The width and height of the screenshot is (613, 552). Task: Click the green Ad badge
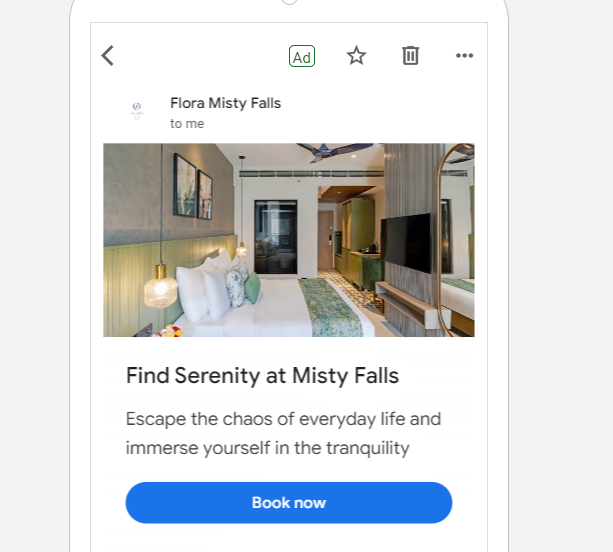(x=301, y=56)
